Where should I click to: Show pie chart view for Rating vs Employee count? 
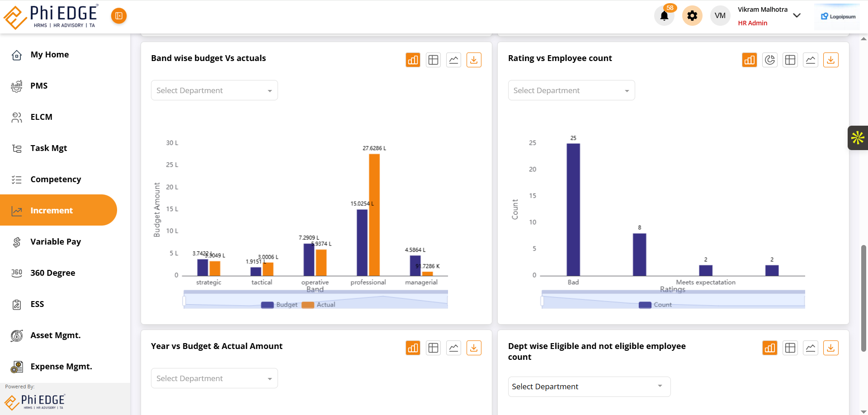tap(769, 60)
